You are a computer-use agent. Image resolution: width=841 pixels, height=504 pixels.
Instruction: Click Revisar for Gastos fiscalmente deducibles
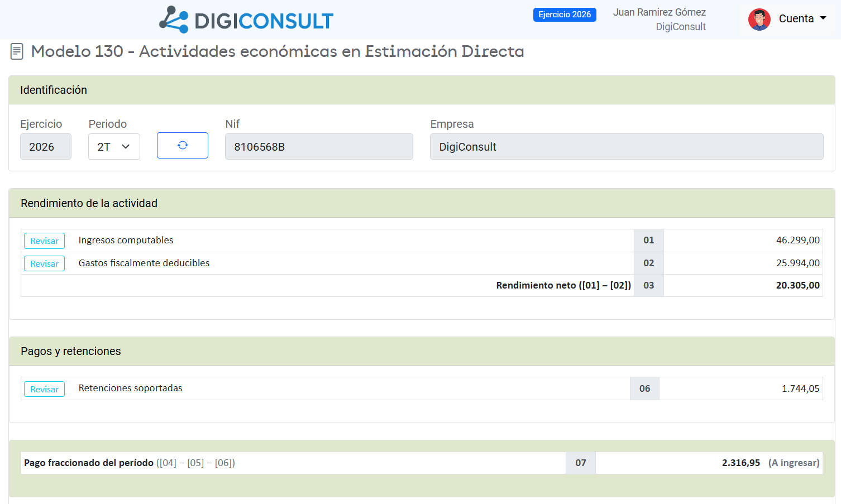click(x=44, y=263)
